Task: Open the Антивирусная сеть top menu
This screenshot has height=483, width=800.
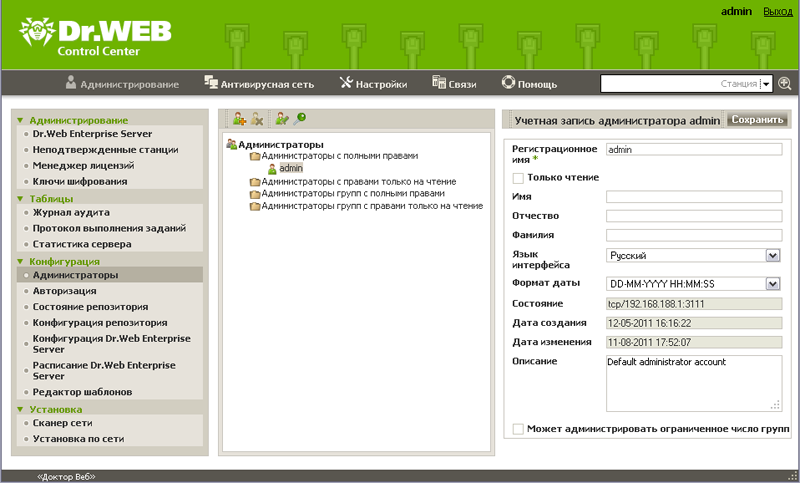Action: (259, 84)
